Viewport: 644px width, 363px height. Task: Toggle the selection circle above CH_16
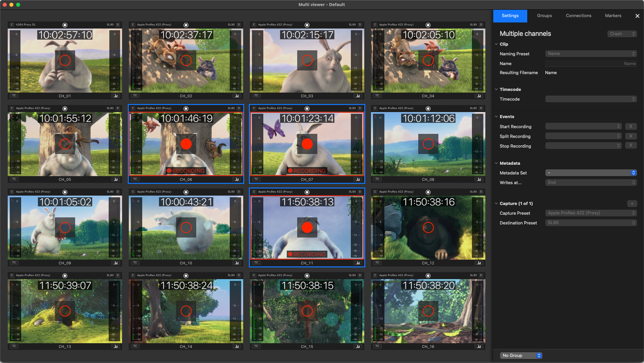click(x=428, y=276)
